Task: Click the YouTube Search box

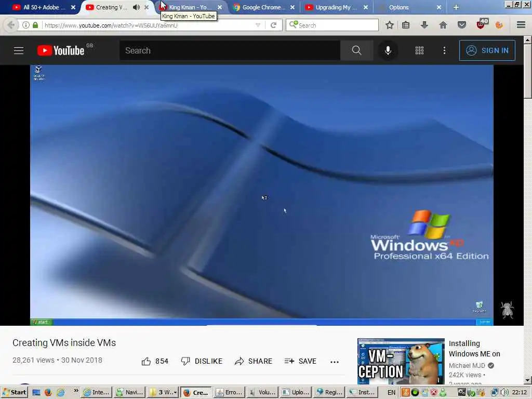Action: point(230,50)
